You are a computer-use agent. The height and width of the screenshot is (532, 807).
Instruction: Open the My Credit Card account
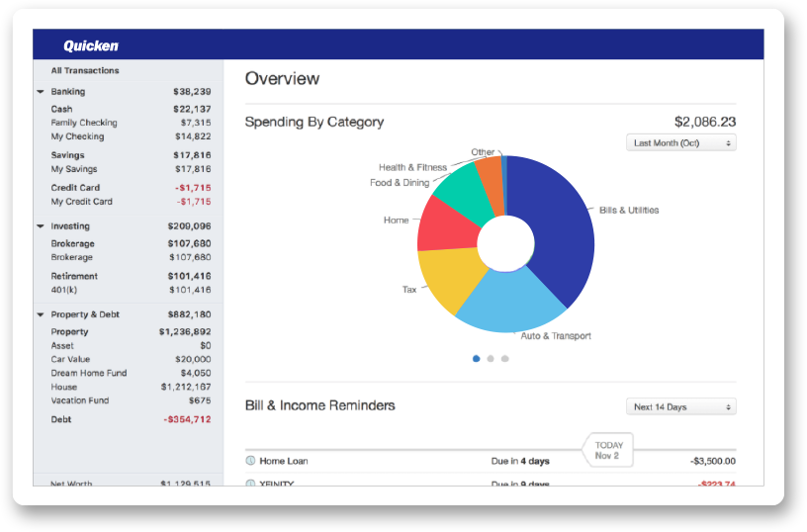click(x=131, y=202)
